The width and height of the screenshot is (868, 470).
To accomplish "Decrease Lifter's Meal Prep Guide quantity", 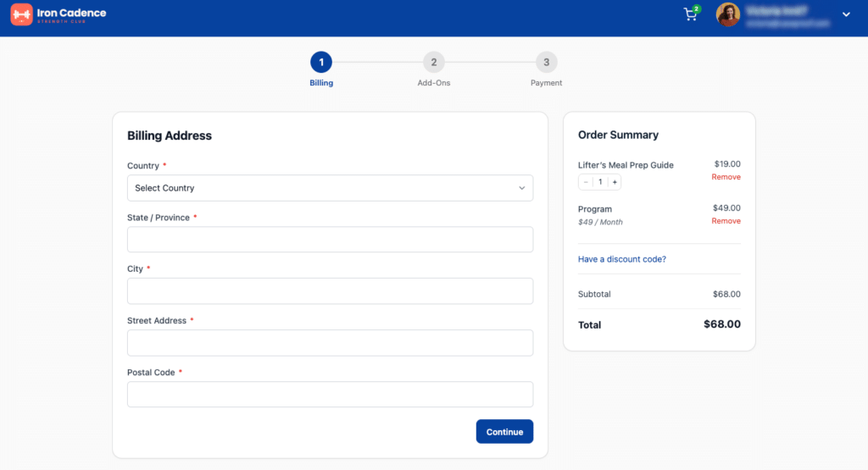I will click(x=586, y=182).
